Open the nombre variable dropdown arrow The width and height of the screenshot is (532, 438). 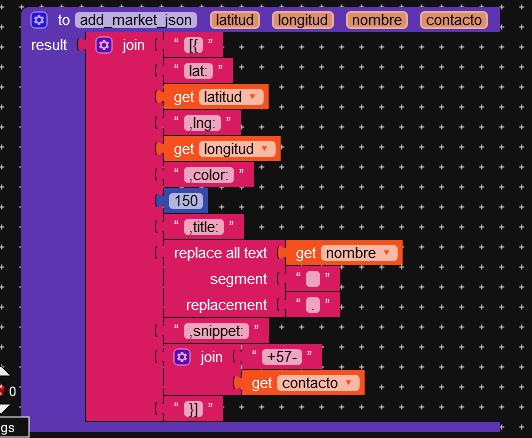[386, 253]
